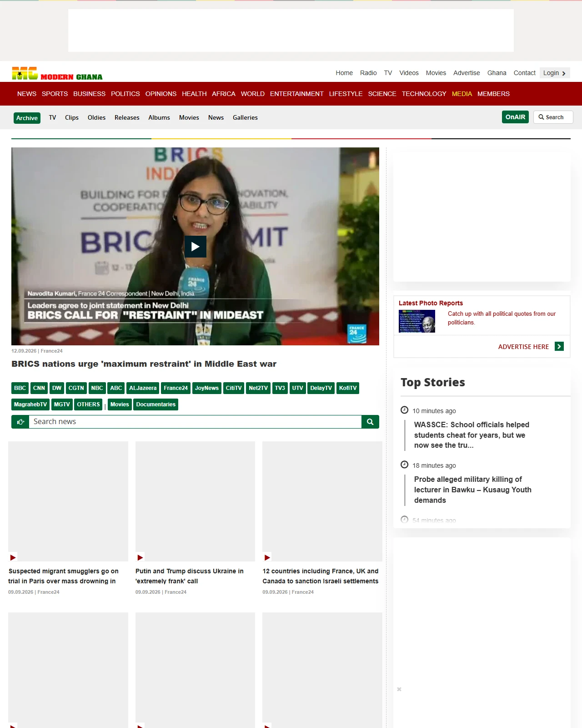
Task: Open the Suspected migrant smugglers article thumbnail
Action: click(x=68, y=501)
